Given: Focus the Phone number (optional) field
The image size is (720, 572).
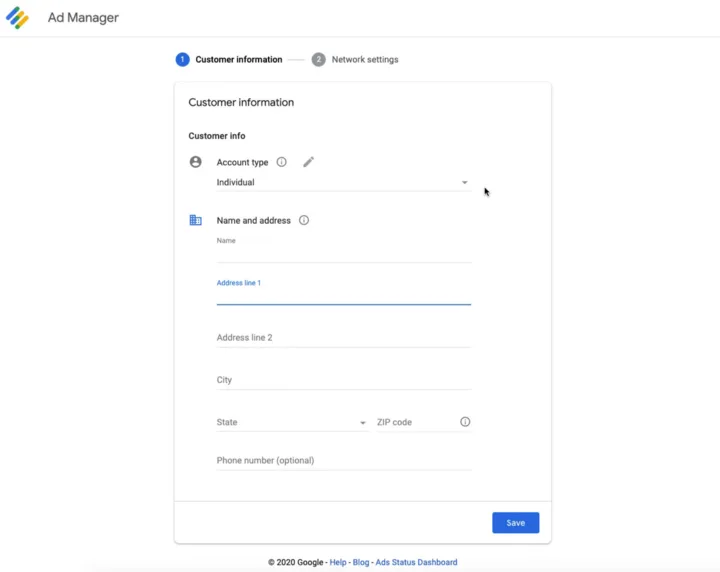Looking at the screenshot, I should tap(343, 460).
